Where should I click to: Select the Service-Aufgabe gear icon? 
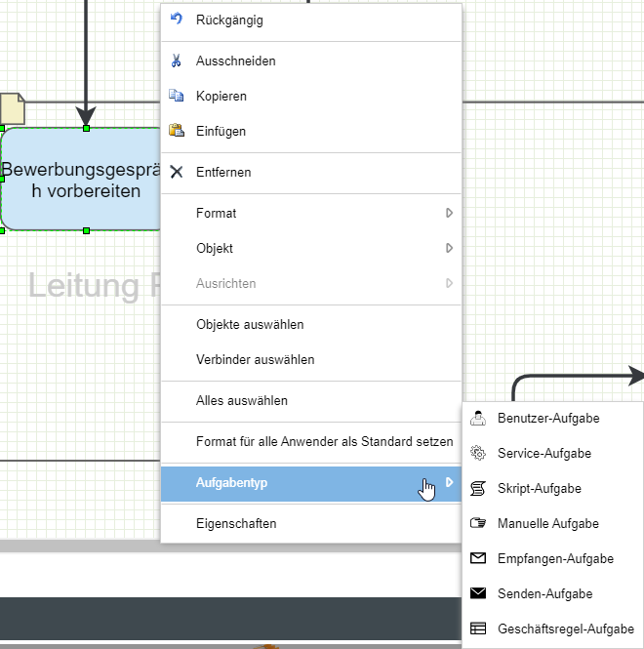[x=478, y=454]
